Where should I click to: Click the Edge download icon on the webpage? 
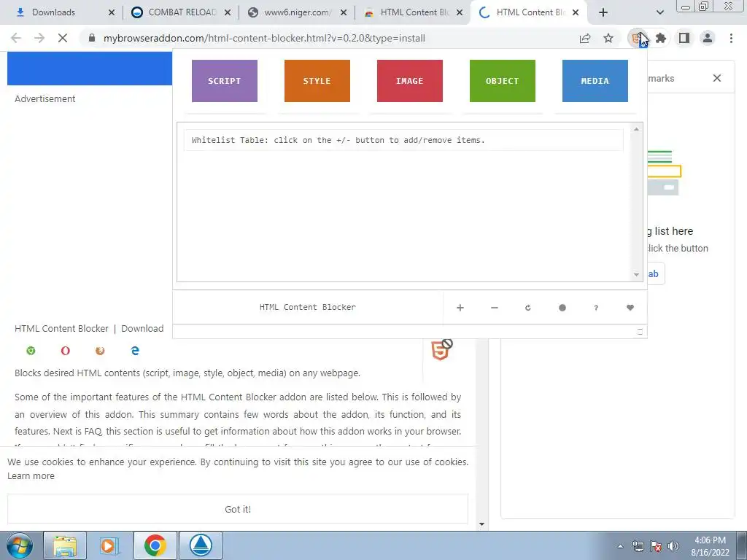[135, 351]
